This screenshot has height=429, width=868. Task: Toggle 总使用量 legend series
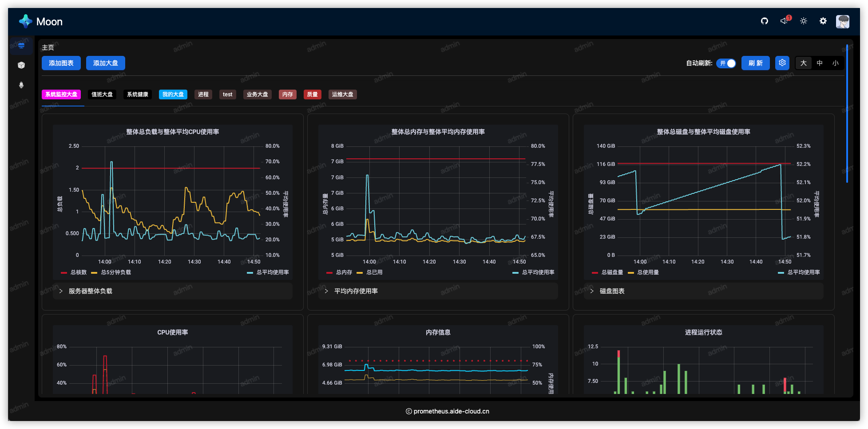click(643, 272)
